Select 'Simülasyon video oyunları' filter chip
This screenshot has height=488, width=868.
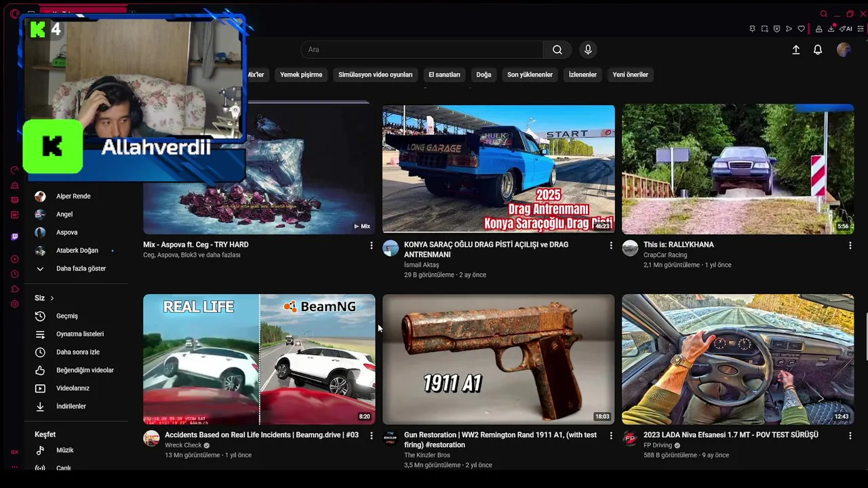[x=375, y=75]
